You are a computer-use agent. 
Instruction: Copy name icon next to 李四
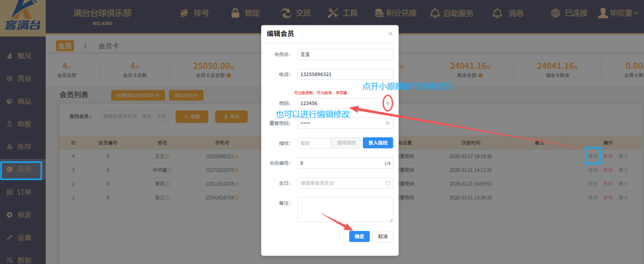click(x=167, y=184)
